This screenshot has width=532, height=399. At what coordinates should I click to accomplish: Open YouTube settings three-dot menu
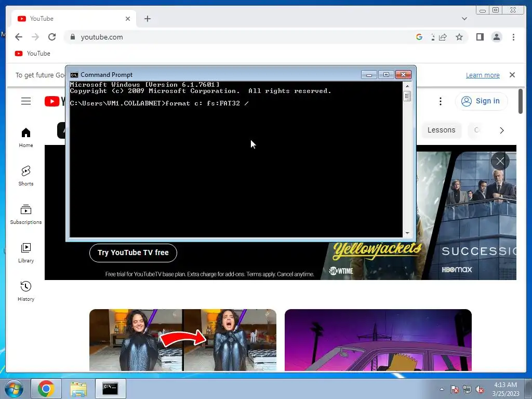point(441,101)
